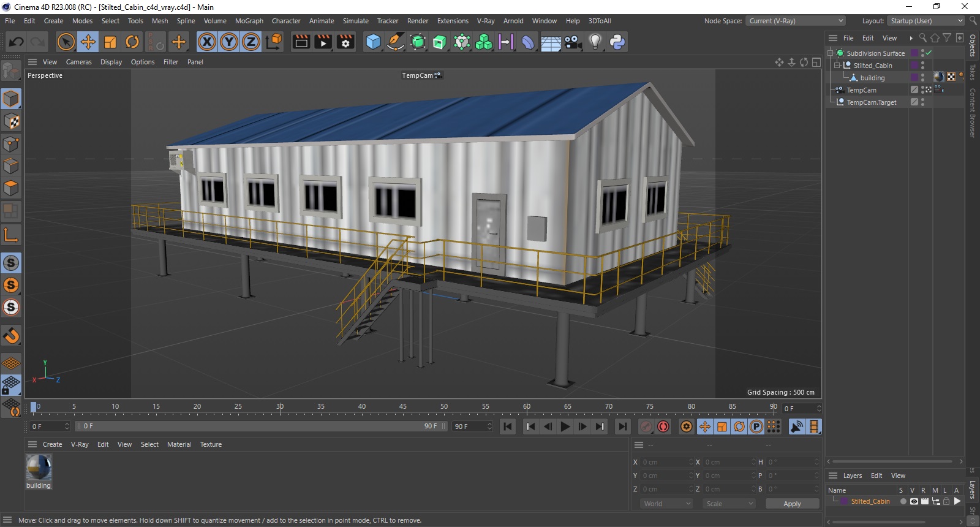
Task: Click the Record Active Objects button
Action: (x=646, y=427)
